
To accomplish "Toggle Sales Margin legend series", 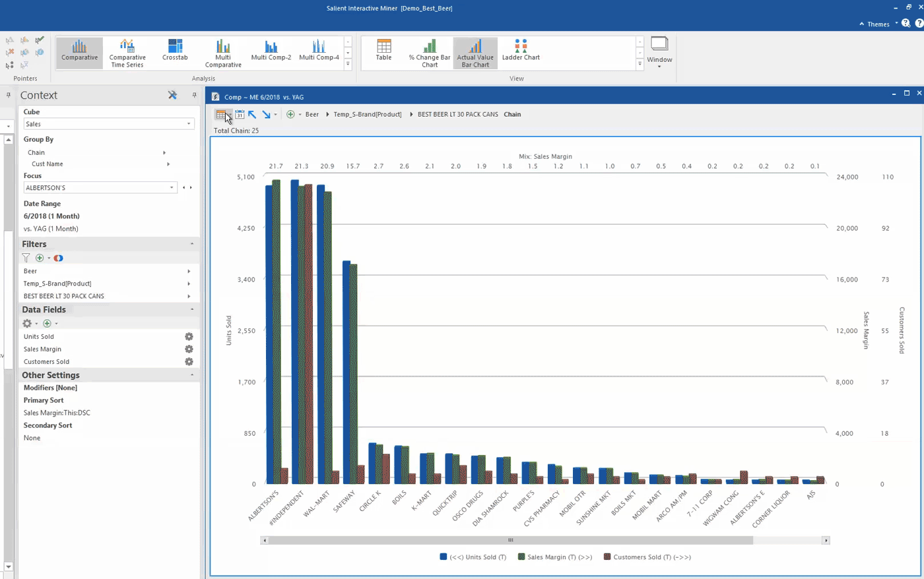I will click(555, 557).
